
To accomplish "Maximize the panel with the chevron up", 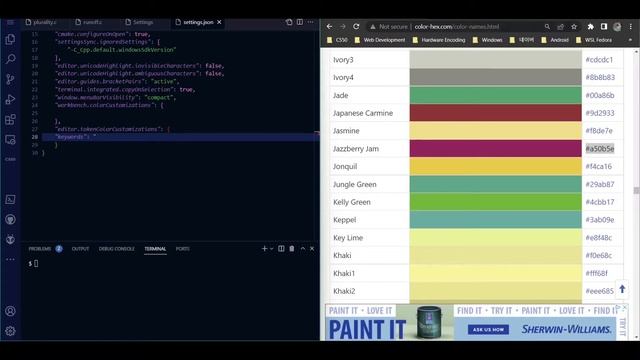I will tap(303, 249).
